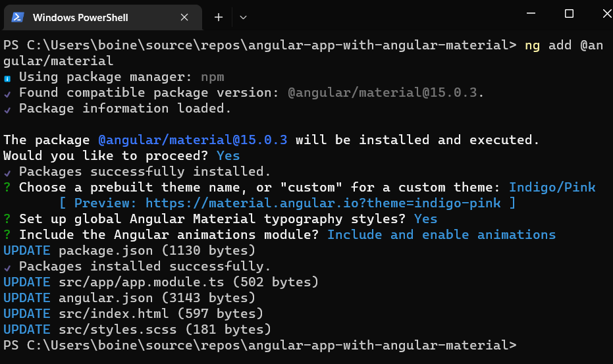Click the checkmark beside Found compatible package version
This screenshot has width=613, height=364.
(x=7, y=94)
